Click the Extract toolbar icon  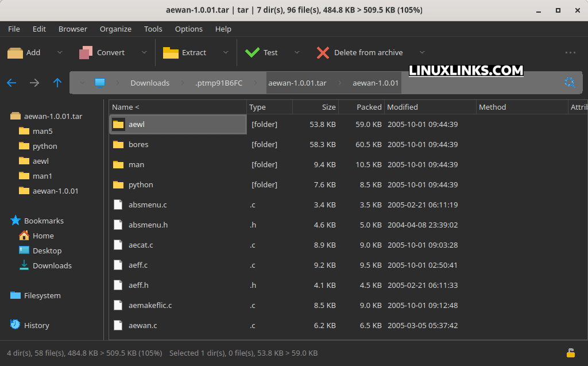[171, 52]
